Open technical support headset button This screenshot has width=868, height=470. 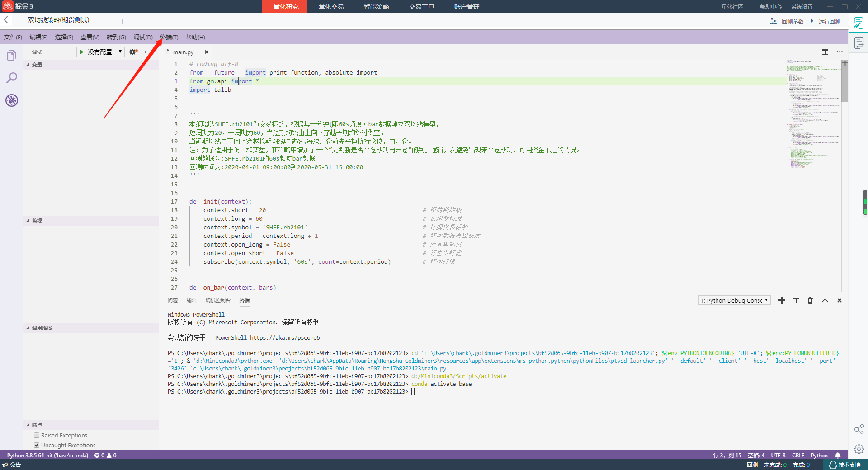click(845, 465)
